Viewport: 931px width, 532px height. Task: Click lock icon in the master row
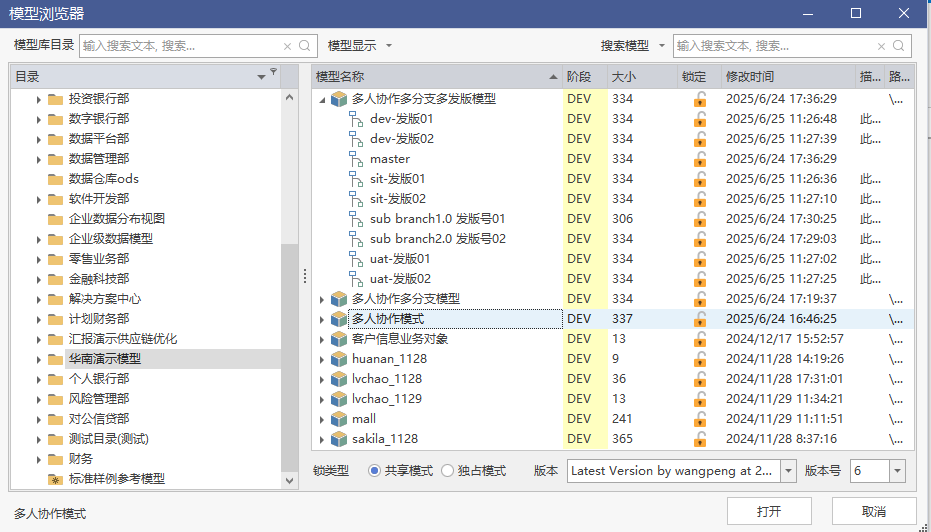[x=700, y=159]
